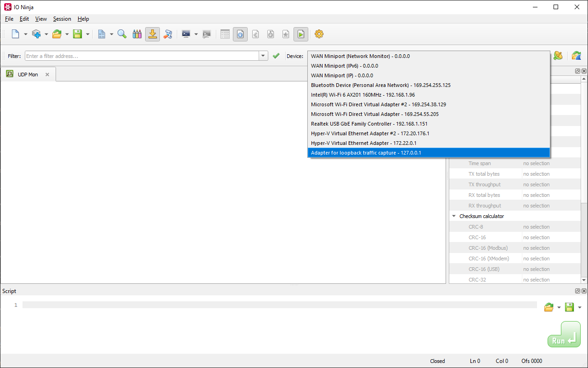
Task: Toggle the information pane icon
Action: 240,34
